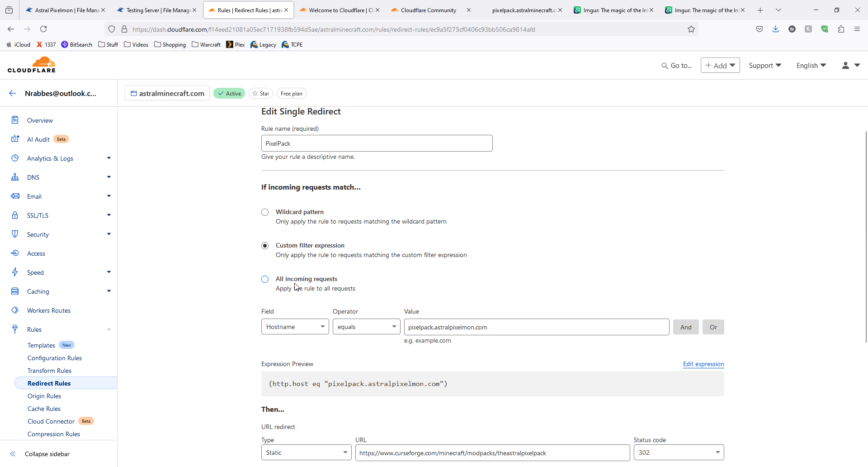The width and height of the screenshot is (868, 467).
Task: Reload the page with the refresh icon
Action: 43,29
